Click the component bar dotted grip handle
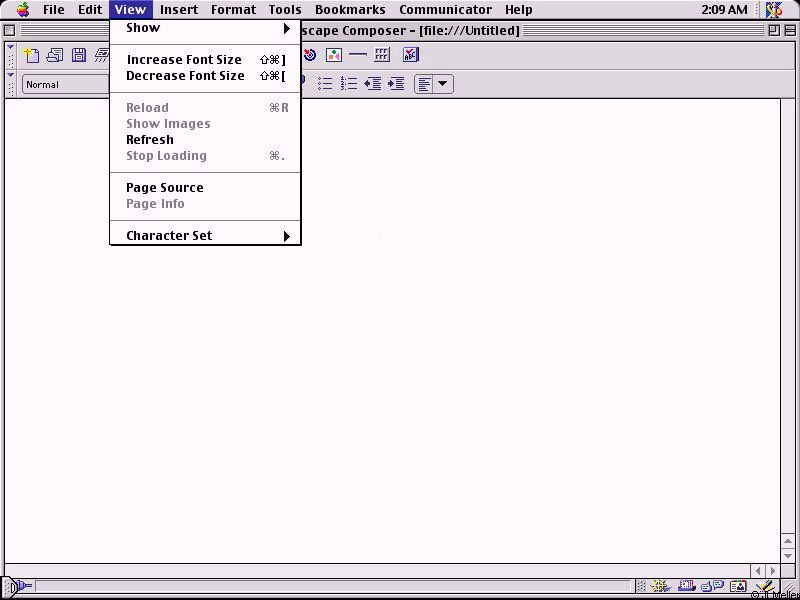This screenshot has height=600, width=800. 641,587
